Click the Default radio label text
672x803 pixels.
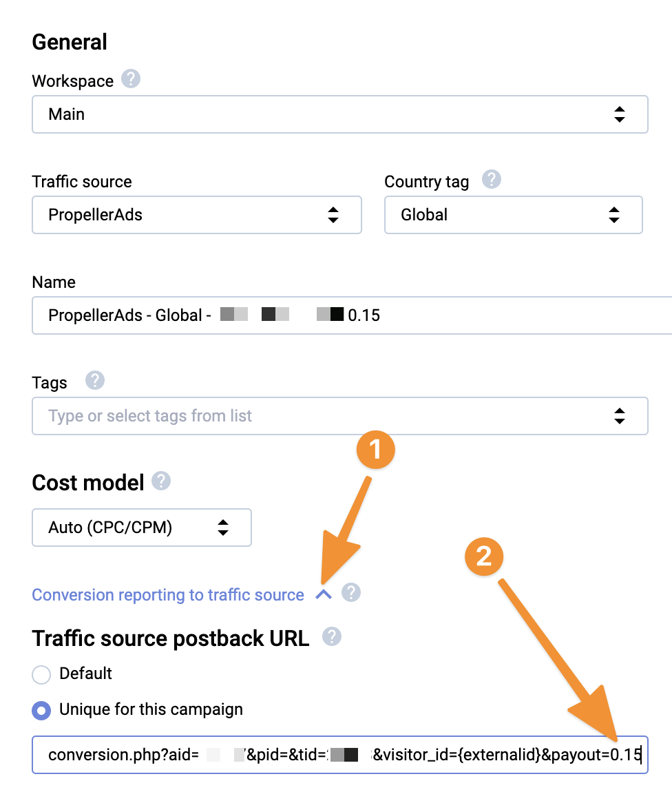85,674
